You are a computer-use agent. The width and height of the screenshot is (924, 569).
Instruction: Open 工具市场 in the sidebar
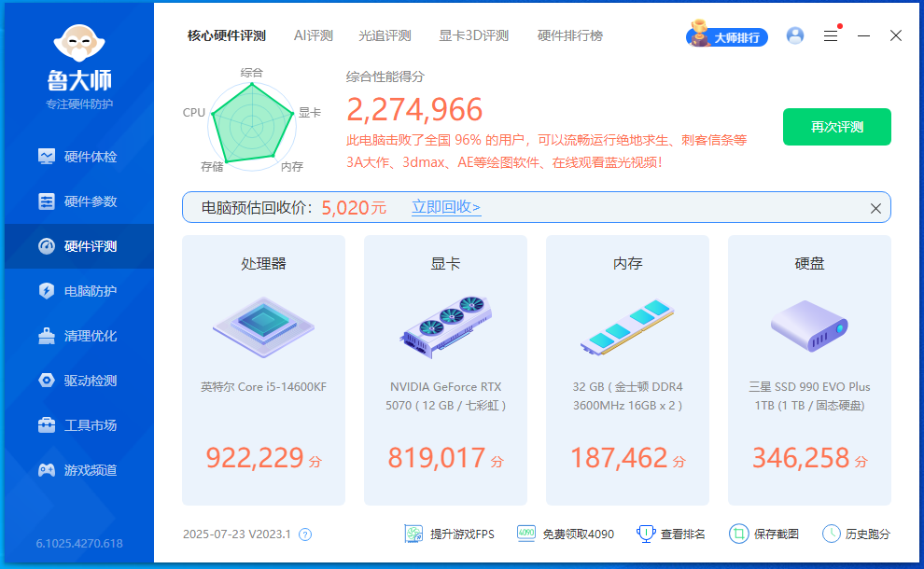click(79, 425)
